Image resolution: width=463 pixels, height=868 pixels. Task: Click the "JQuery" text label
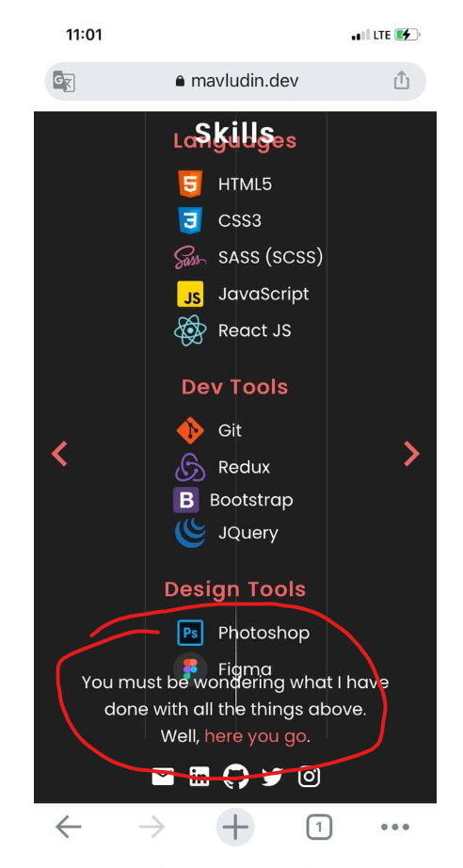pyautogui.click(x=247, y=534)
